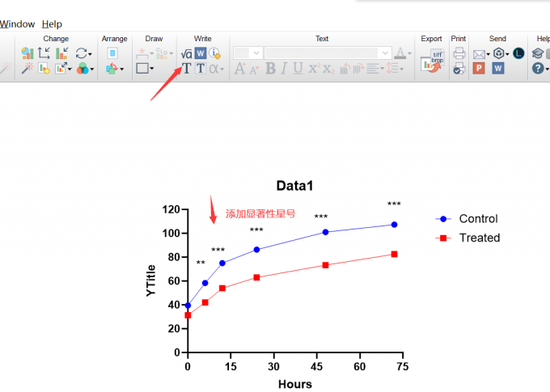The image size is (550, 392).
Task: Open the change color scheme circles dropdown
Action: click(x=84, y=69)
